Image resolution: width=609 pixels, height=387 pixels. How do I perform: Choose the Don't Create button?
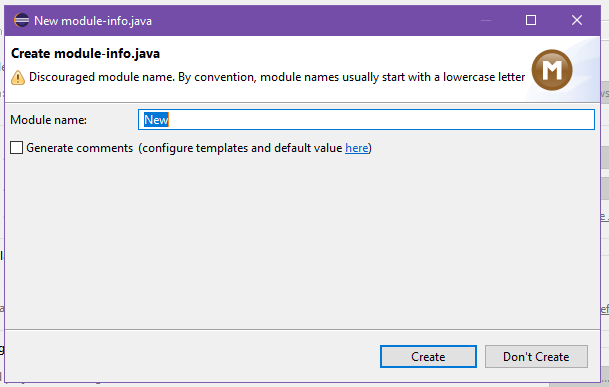pos(536,356)
